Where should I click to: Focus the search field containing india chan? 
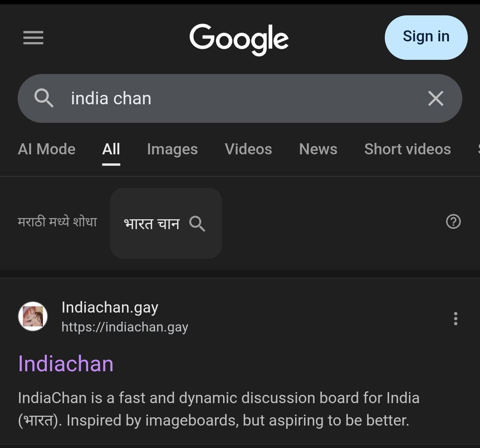click(x=240, y=98)
